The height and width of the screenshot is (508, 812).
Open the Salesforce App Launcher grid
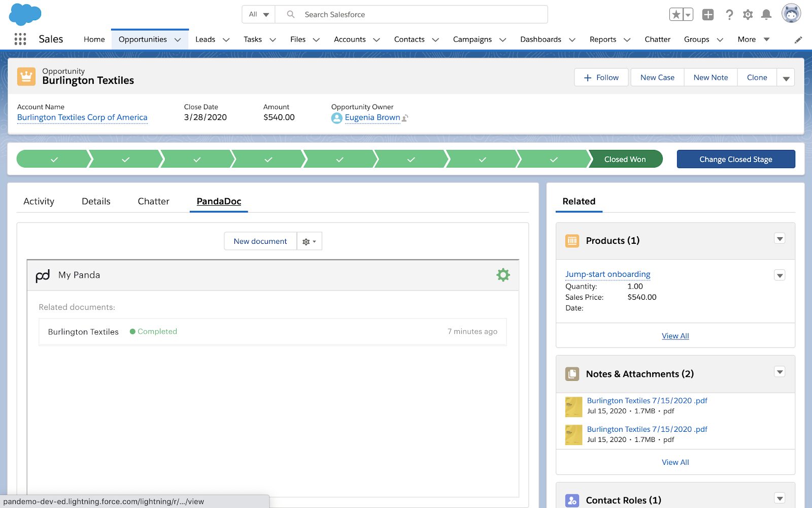[20, 39]
